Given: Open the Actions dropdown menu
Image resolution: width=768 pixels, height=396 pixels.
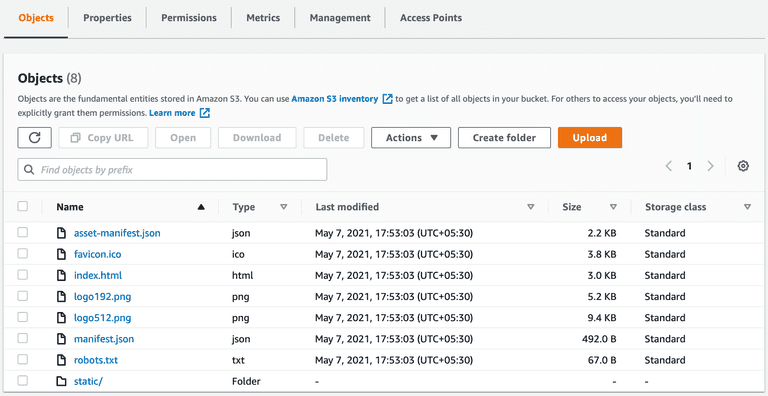Looking at the screenshot, I should (x=411, y=138).
